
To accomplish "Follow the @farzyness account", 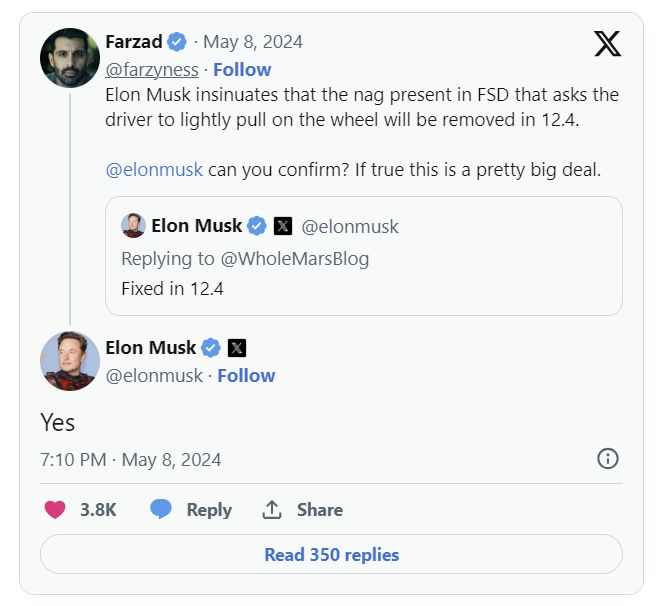I will (x=242, y=69).
